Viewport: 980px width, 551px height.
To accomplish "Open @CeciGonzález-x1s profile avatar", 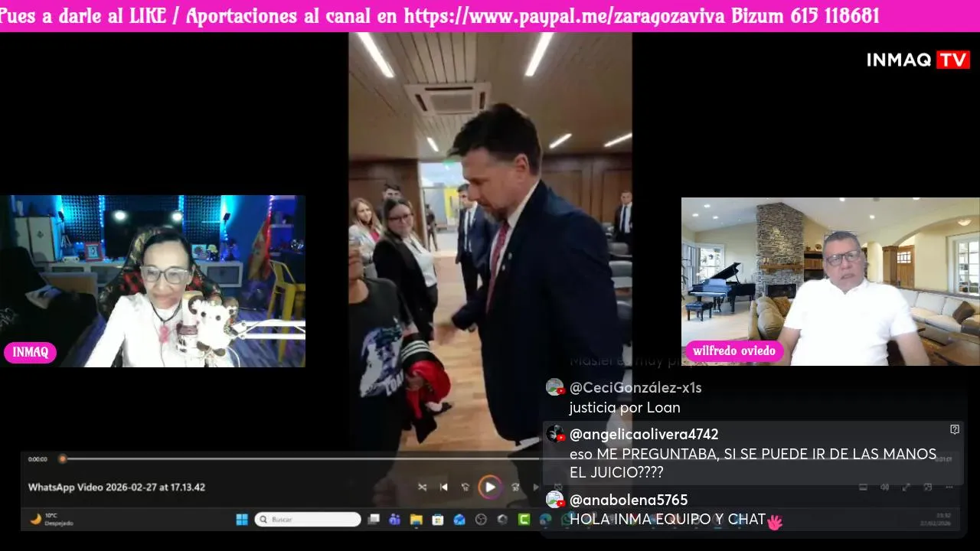I will (555, 387).
